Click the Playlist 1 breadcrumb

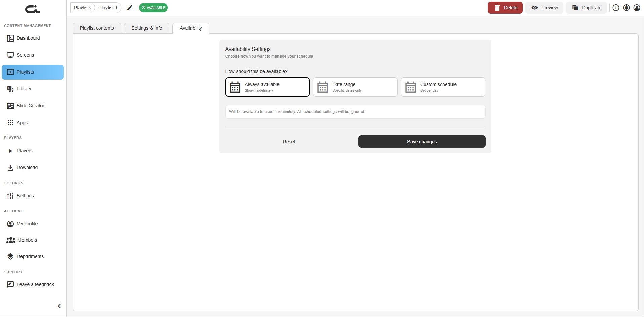(108, 8)
